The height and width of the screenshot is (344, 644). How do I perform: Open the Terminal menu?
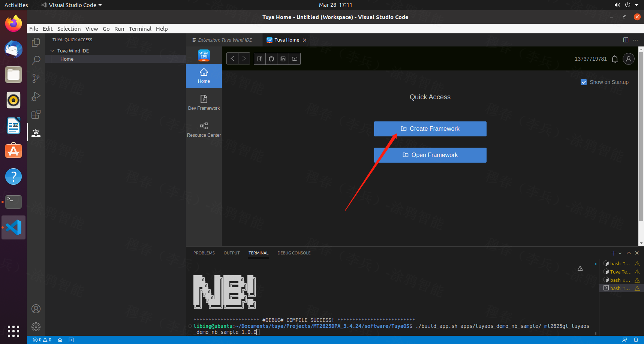coord(140,29)
